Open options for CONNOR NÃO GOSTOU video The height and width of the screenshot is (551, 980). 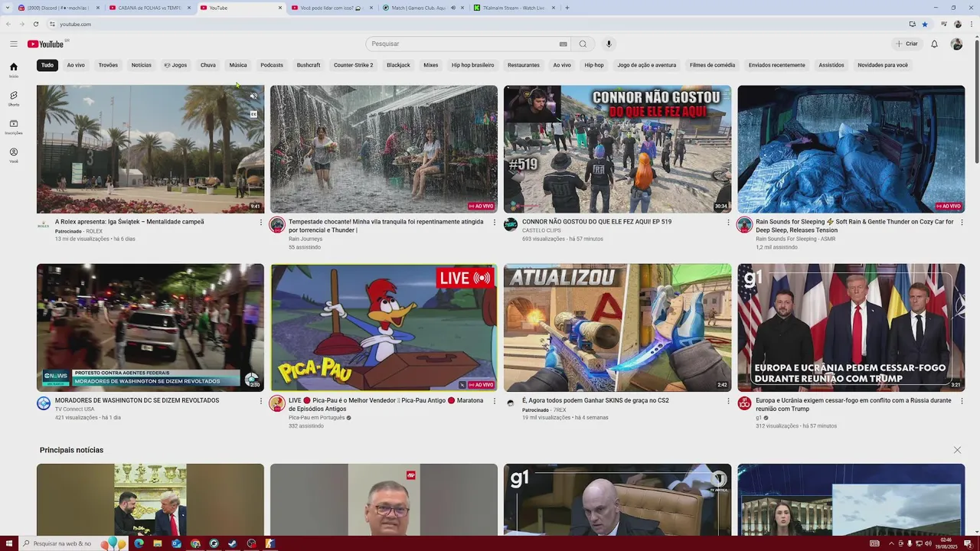[x=728, y=223]
